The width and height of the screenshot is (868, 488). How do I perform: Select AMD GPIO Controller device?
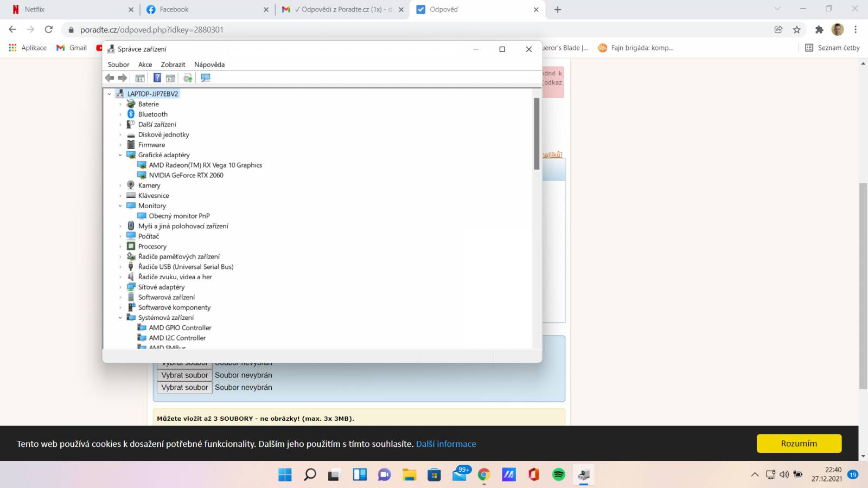click(180, 328)
